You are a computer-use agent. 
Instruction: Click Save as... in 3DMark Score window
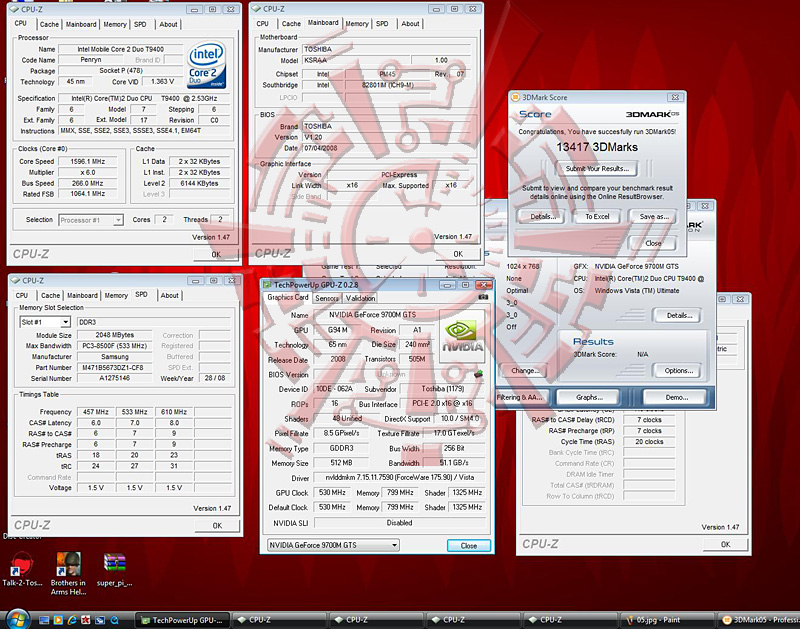coord(654,216)
